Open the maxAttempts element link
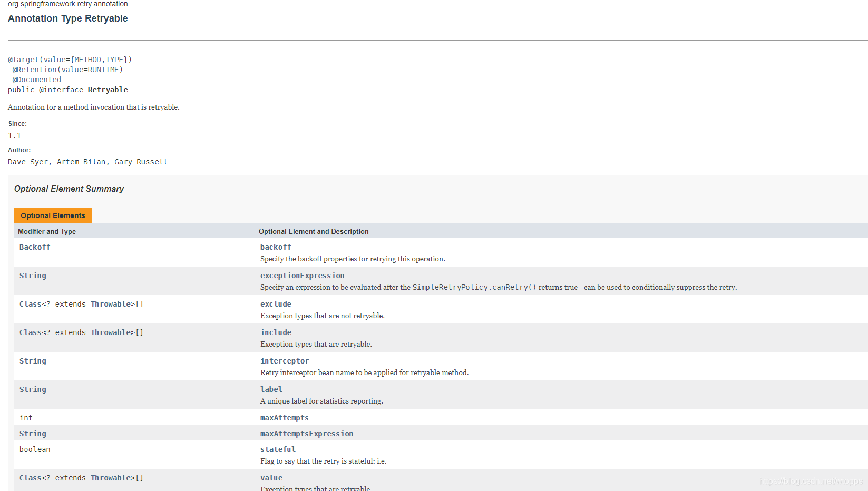Image resolution: width=868 pixels, height=491 pixels. 285,418
